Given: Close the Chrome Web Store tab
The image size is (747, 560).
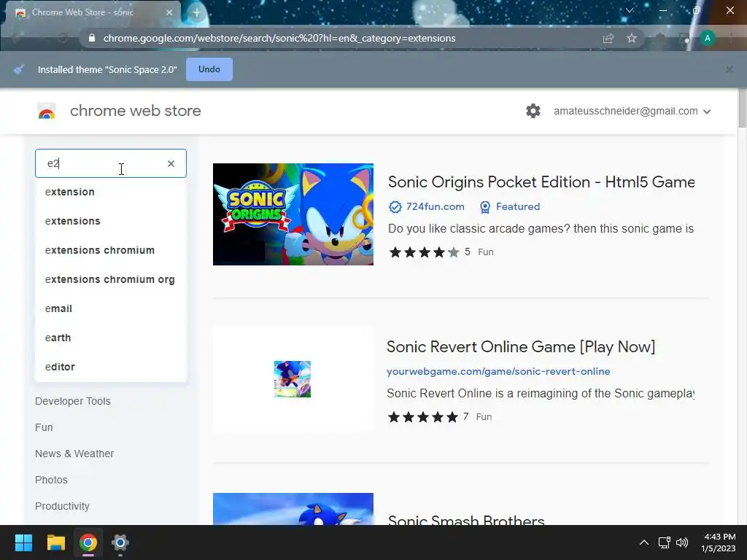Looking at the screenshot, I should (x=169, y=12).
